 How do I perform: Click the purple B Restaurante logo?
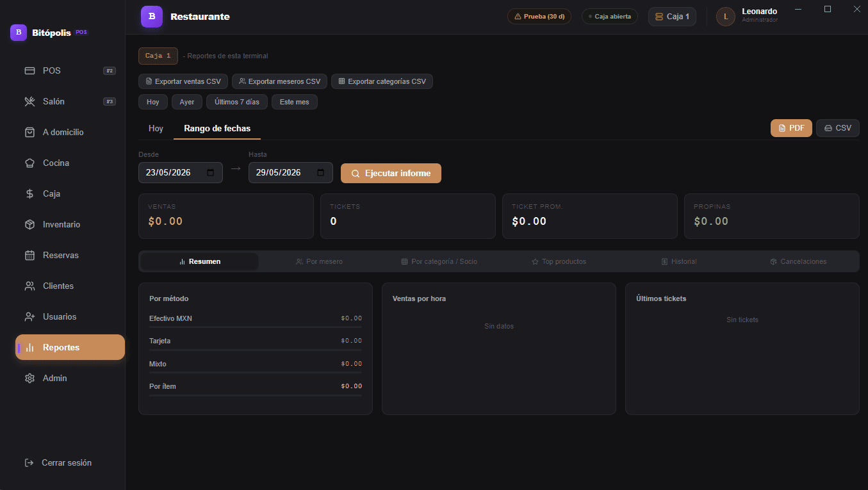[x=152, y=16]
